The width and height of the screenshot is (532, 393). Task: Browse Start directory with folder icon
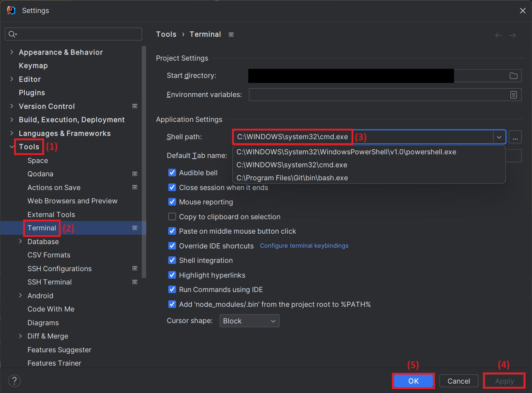pyautogui.click(x=513, y=76)
